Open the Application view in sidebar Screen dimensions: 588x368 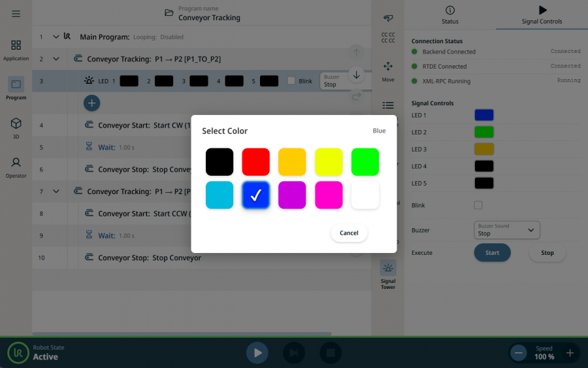(x=16, y=50)
